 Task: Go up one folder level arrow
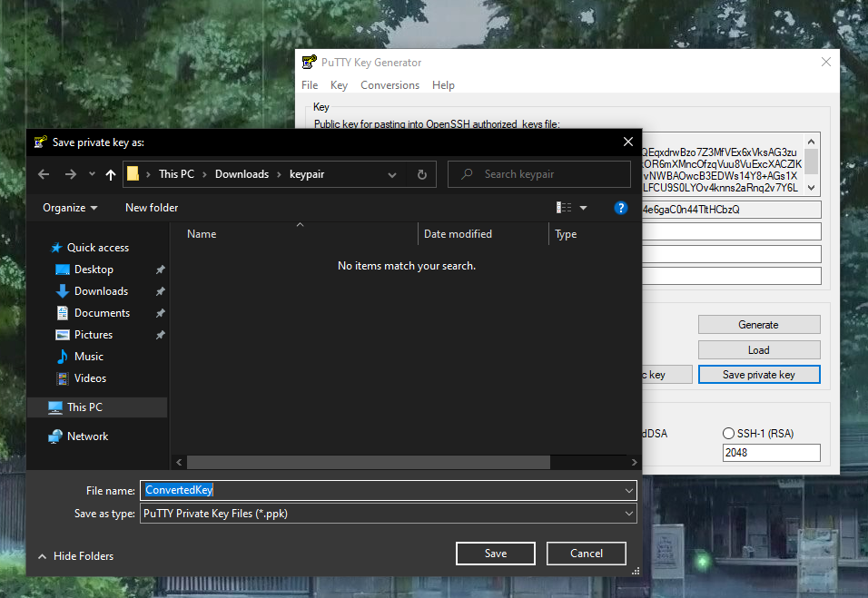(111, 175)
